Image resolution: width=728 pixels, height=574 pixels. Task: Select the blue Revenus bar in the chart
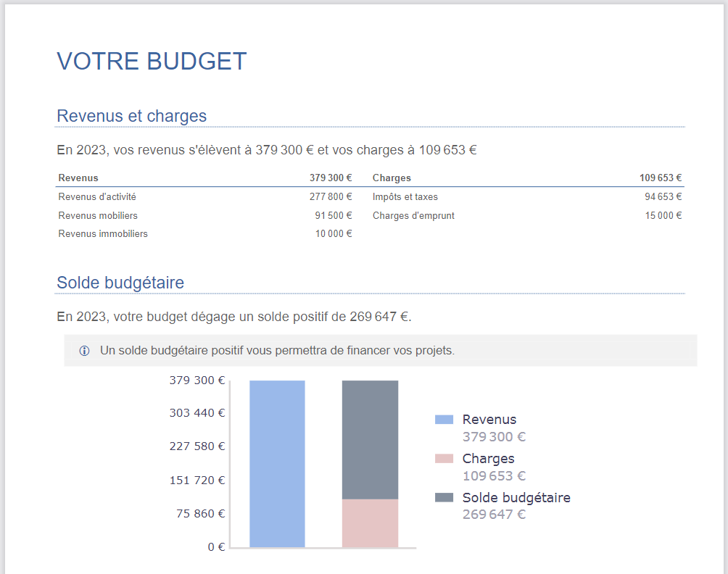(277, 464)
